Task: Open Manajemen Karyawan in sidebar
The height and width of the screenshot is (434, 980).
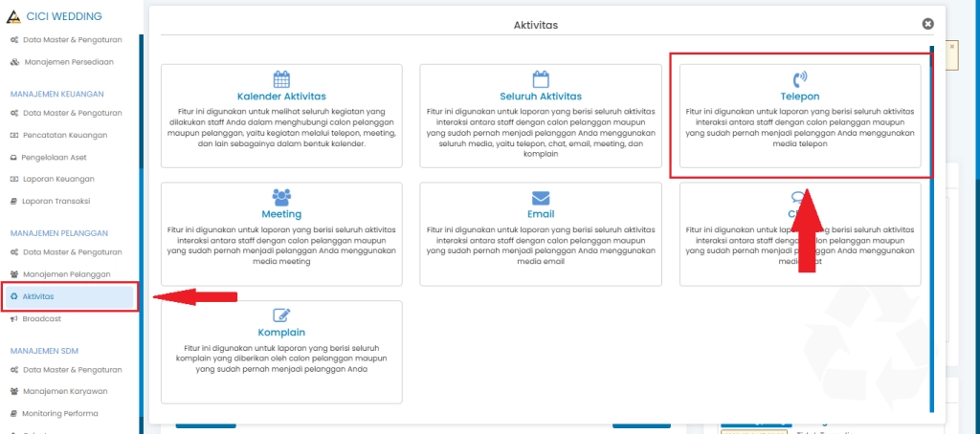Action: 64,391
